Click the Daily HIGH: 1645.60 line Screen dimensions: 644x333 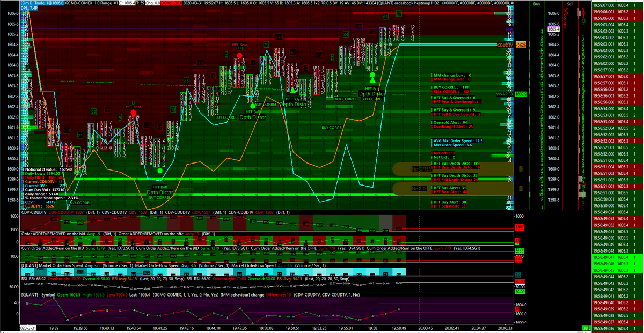[43, 177]
